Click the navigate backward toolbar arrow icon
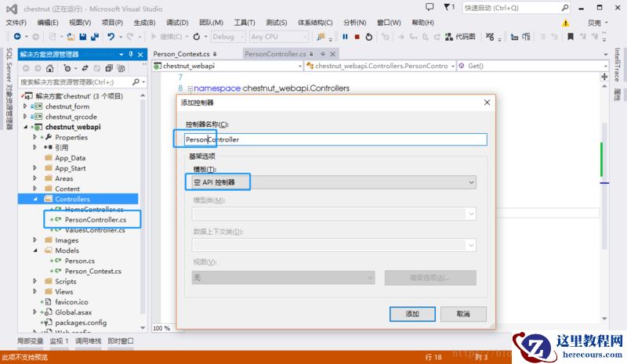This screenshot has width=627, height=364. point(17,36)
